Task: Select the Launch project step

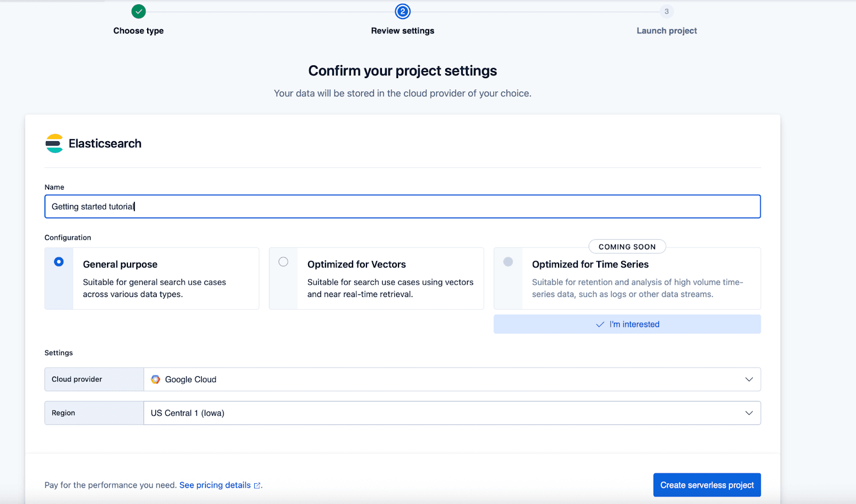Action: [x=666, y=30]
